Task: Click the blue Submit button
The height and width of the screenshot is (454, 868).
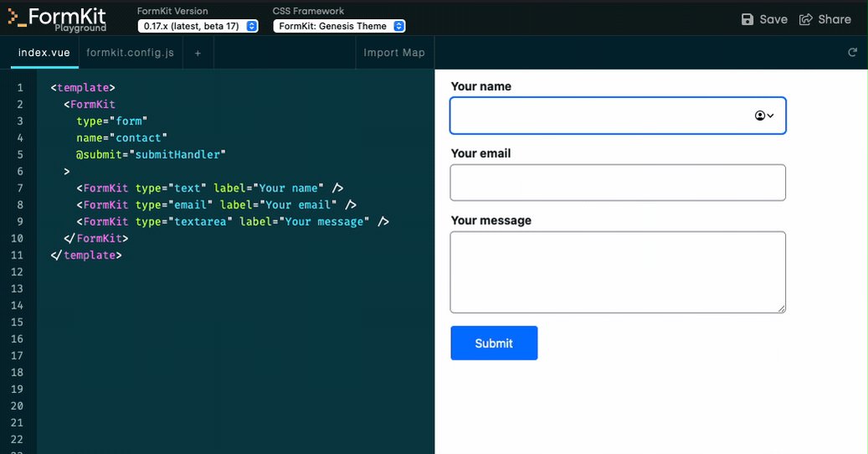Action: [494, 343]
